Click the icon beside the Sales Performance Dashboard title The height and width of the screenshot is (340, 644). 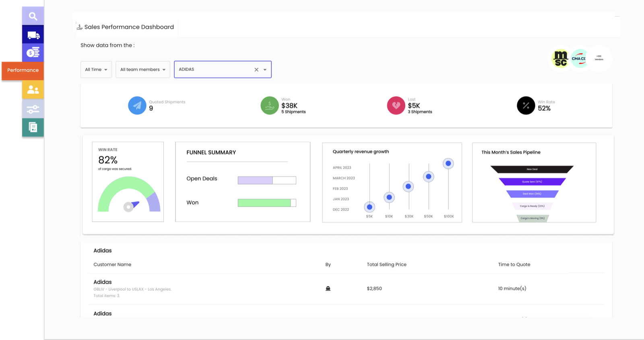79,27
